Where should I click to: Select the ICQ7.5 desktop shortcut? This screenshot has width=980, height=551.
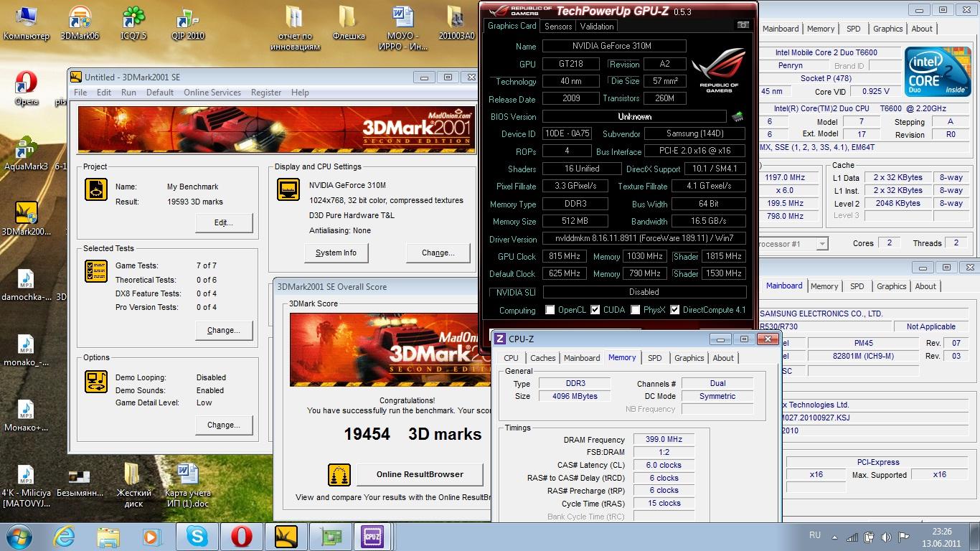[x=133, y=22]
